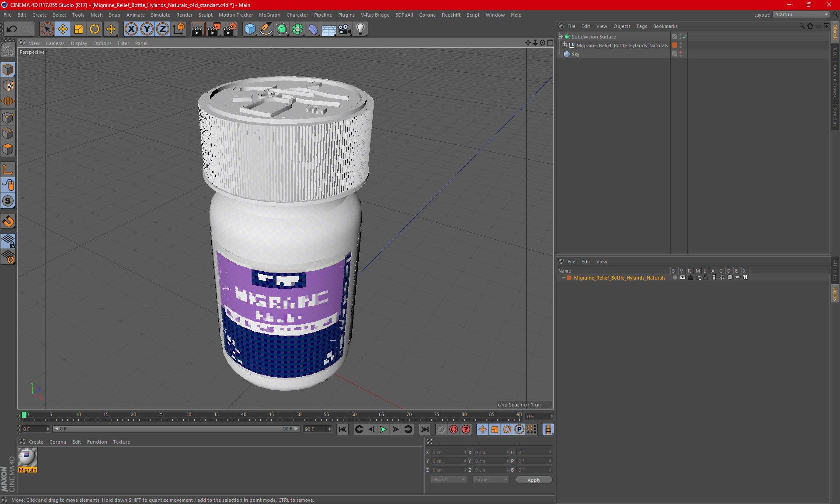Switch to Model mode in left palette
The height and width of the screenshot is (504, 840).
(x=8, y=70)
